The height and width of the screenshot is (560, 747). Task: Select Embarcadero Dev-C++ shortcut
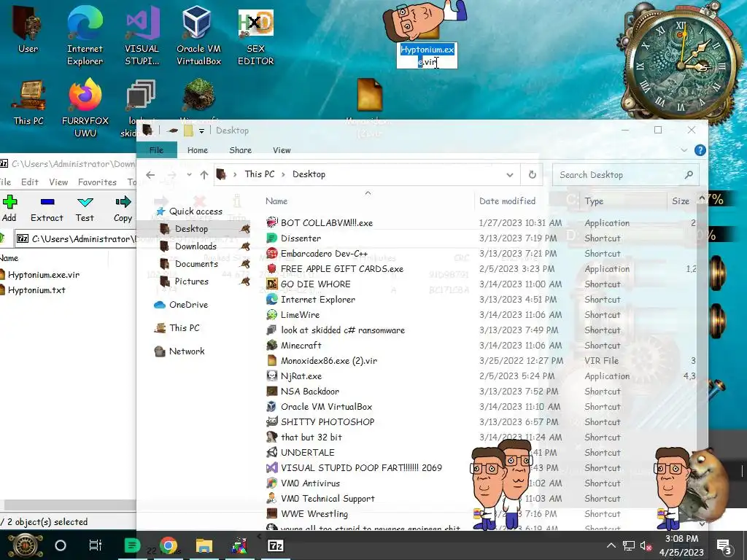click(323, 253)
